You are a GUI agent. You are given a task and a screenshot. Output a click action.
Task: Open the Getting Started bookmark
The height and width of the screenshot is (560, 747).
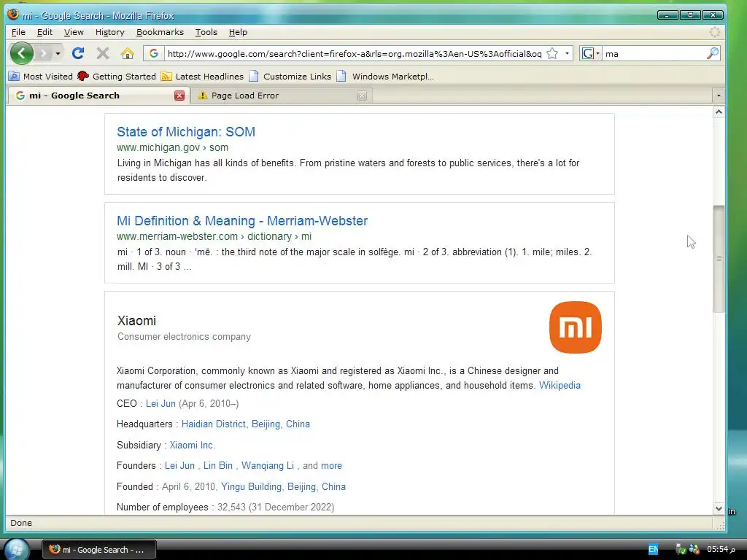click(117, 76)
